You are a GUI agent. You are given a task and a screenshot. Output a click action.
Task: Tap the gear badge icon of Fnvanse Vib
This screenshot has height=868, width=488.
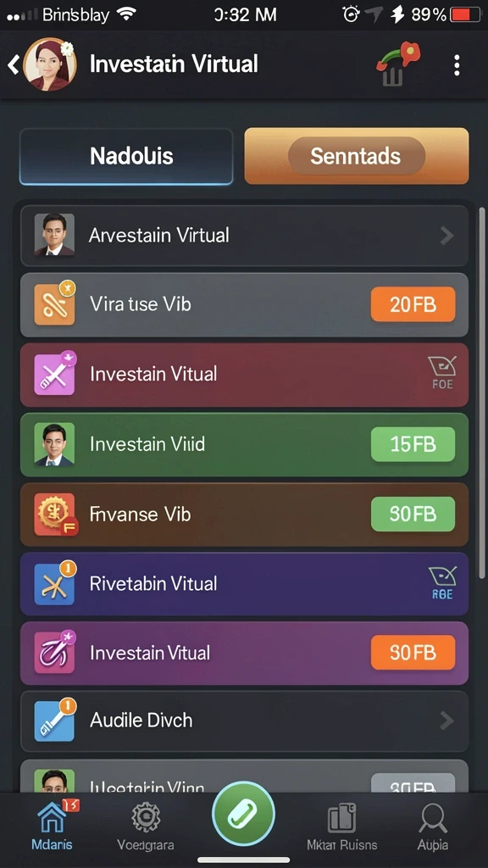[x=54, y=515]
